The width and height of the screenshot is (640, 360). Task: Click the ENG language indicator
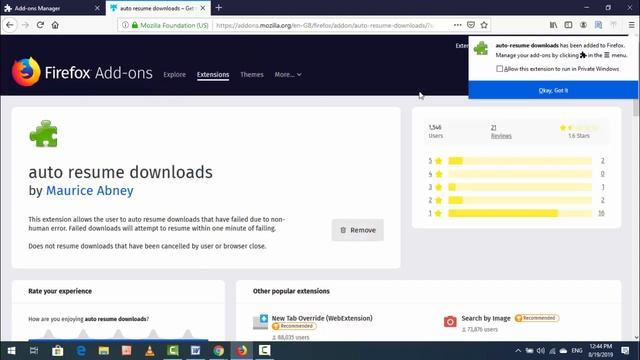577,351
